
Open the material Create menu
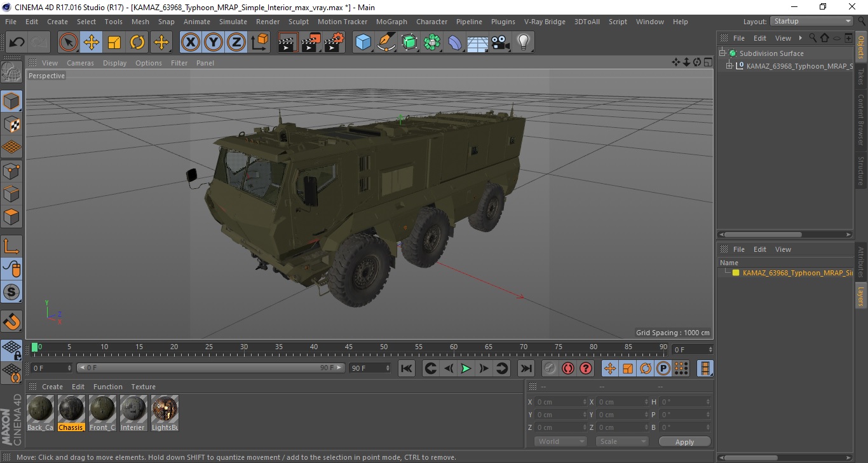pyautogui.click(x=52, y=387)
